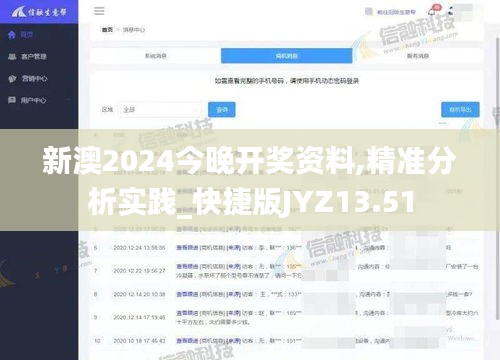Click the blue 查询 button
Image resolution: width=500 pixels, height=360 pixels.
[x=222, y=110]
